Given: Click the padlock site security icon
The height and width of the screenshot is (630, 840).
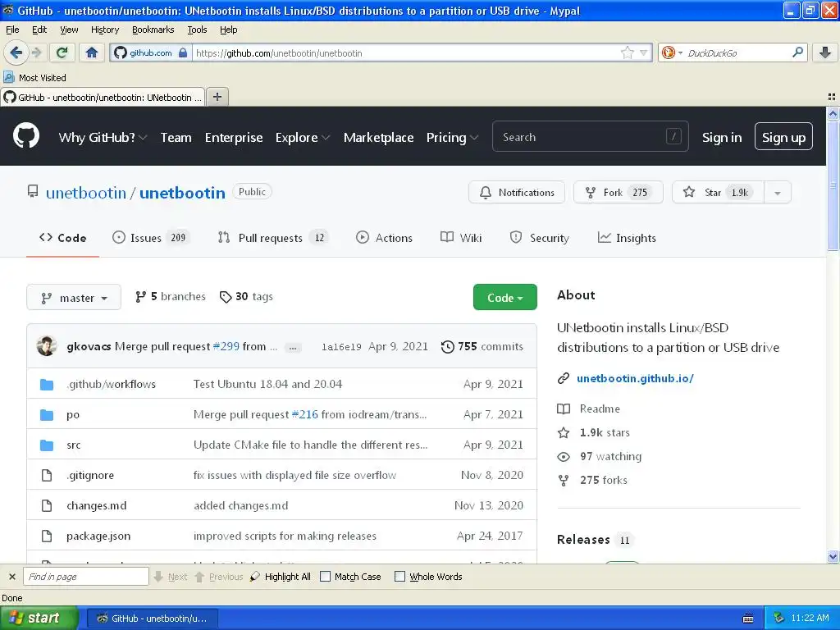Looking at the screenshot, I should click(x=183, y=52).
